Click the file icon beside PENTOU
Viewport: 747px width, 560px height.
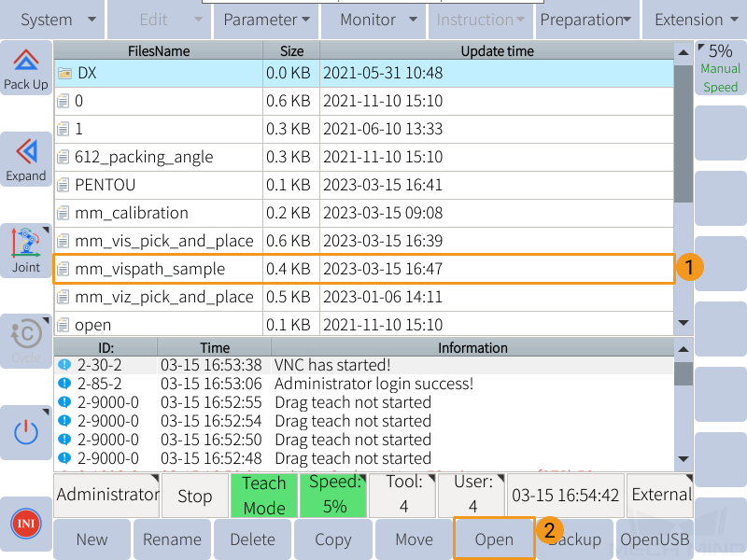point(63,185)
